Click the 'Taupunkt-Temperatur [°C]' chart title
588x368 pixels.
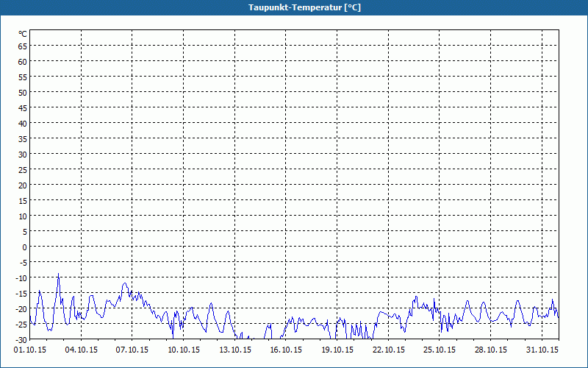click(304, 7)
